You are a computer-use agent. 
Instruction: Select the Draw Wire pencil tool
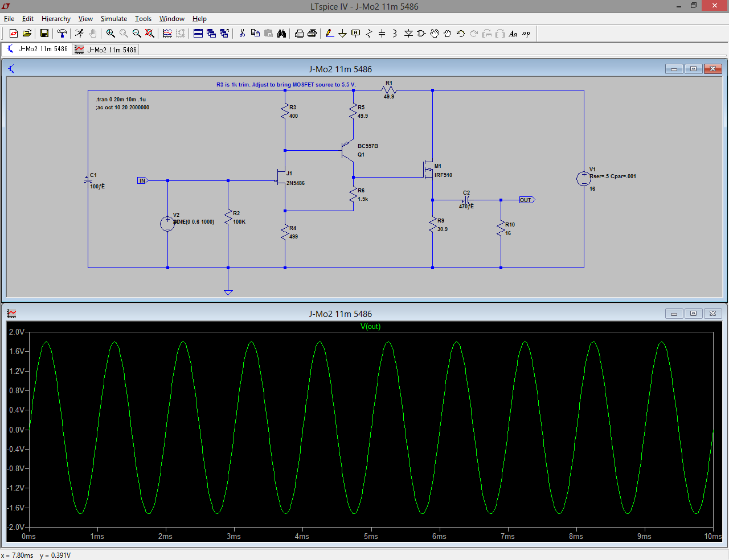330,34
